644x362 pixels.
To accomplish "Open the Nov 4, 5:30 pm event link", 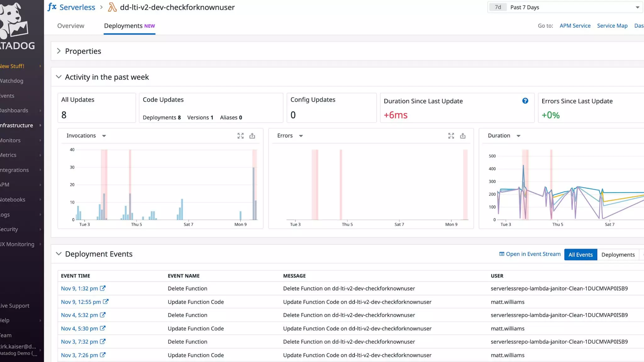I will 80,328.
